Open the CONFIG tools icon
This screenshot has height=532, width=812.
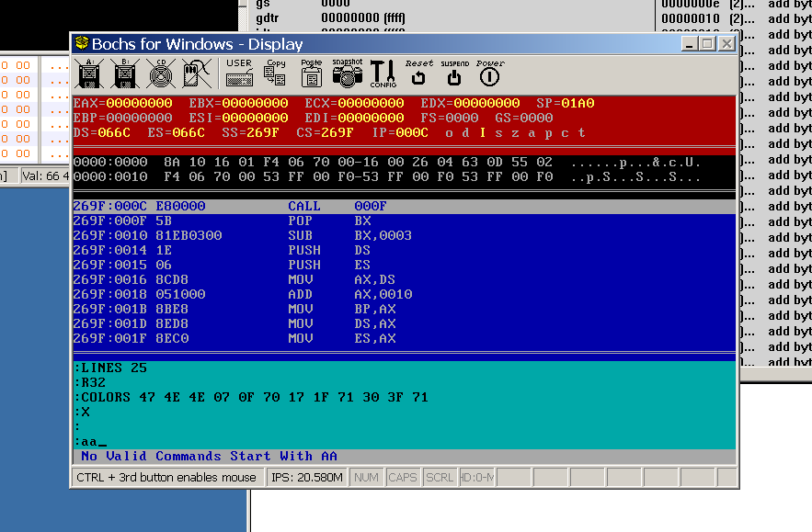tap(383, 74)
